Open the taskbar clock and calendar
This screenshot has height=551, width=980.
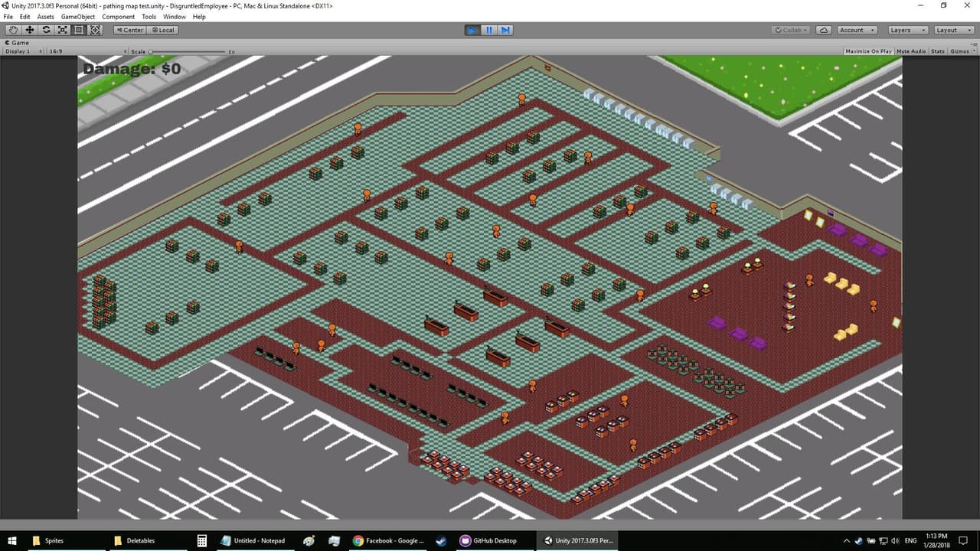937,540
